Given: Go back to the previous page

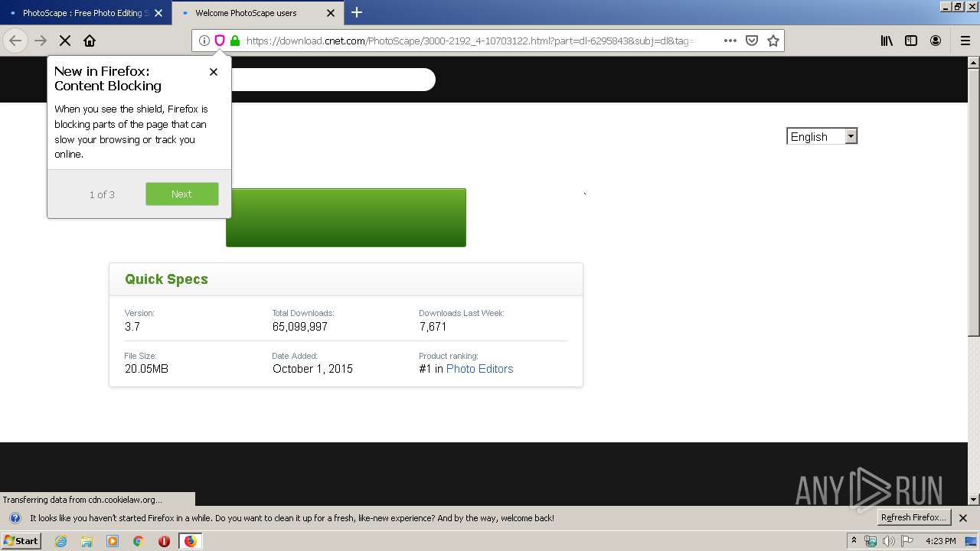Looking at the screenshot, I should click(x=15, y=41).
